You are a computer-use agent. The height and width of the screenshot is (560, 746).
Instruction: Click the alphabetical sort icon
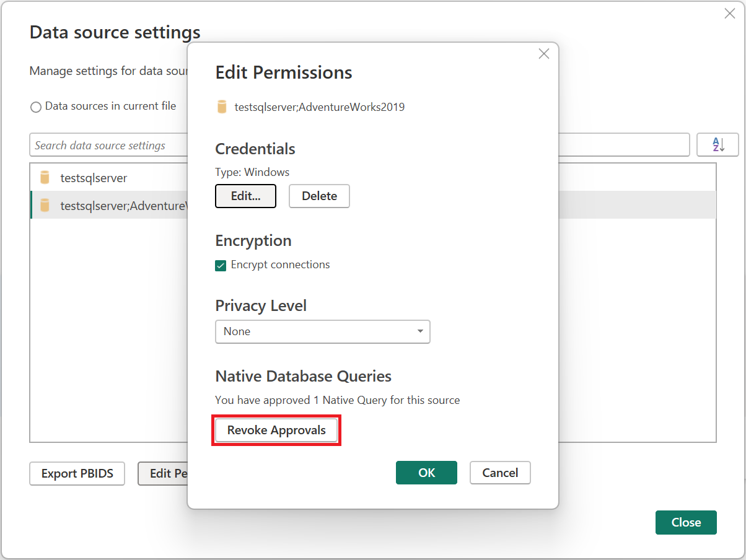pyautogui.click(x=717, y=144)
